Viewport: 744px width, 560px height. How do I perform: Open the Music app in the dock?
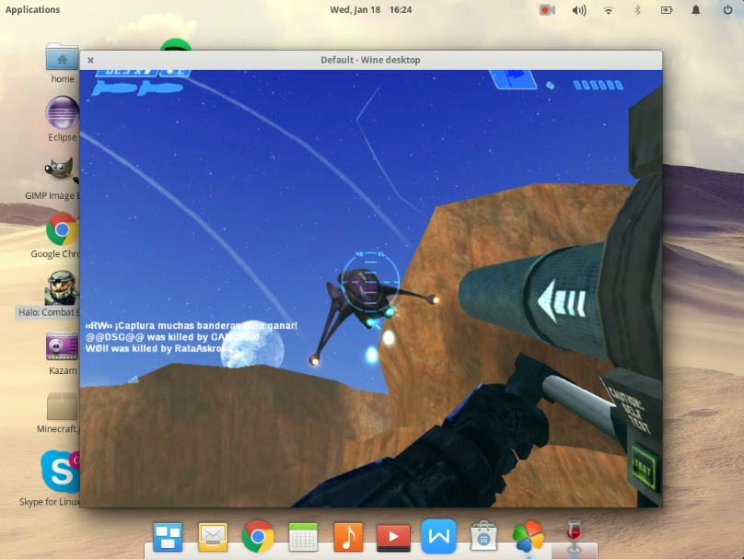coord(348,536)
